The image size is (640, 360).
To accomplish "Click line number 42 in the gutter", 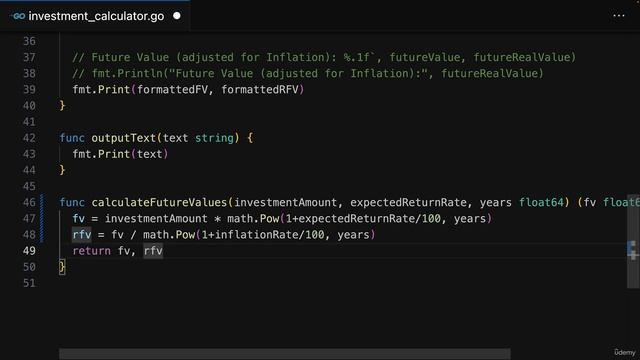I will (29, 138).
